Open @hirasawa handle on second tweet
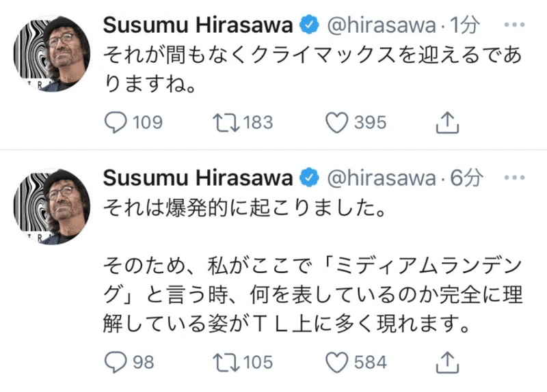Image resolution: width=547 pixels, height=392 pixels. point(383,179)
